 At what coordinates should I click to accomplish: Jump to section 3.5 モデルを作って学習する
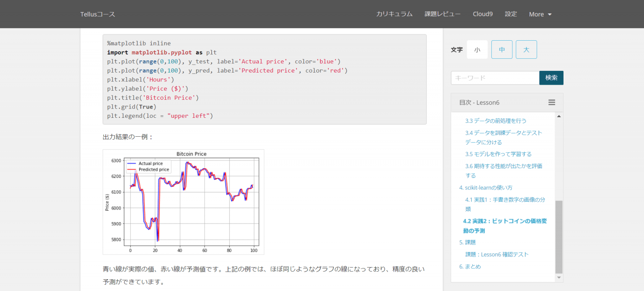tap(499, 154)
